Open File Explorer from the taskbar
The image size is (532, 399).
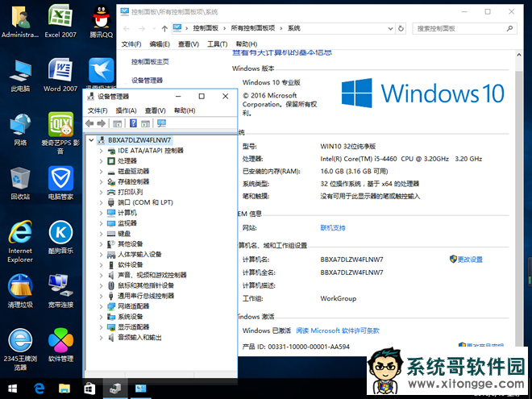[64, 389]
